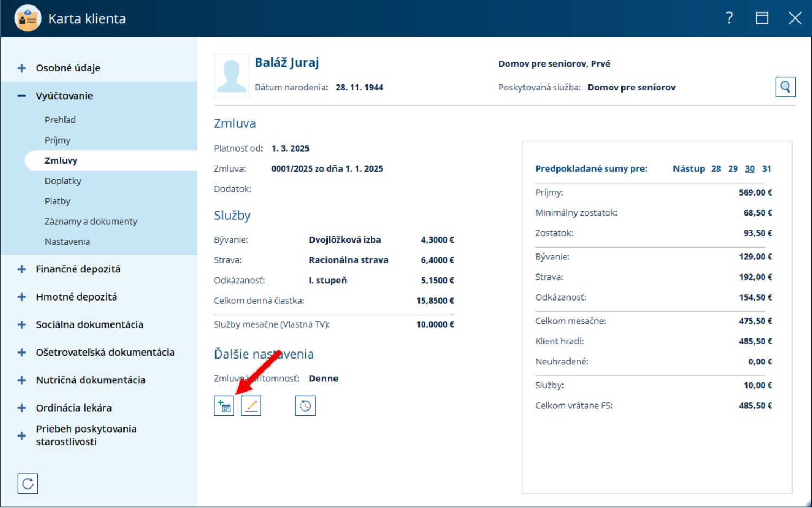The image size is (812, 508).
Task: Select the Platby submenu item
Action: (57, 201)
